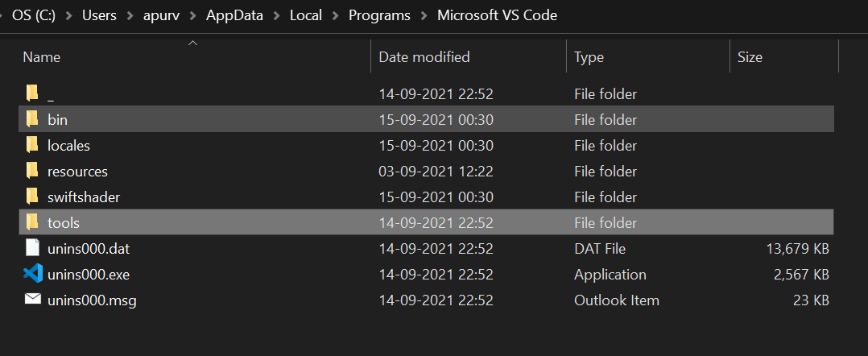Navigate to Local in the address bar

(306, 16)
